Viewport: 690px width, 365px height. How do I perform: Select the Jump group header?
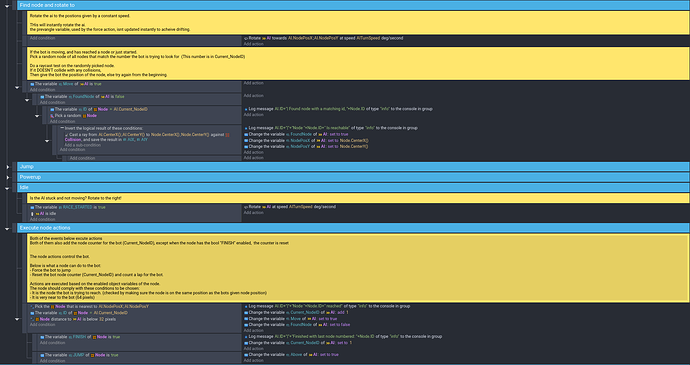point(353,166)
